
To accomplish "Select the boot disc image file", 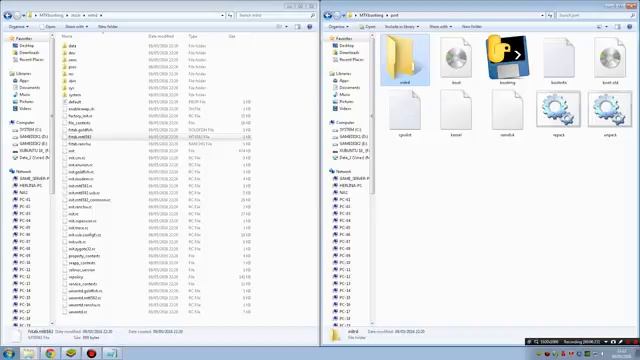I will pyautogui.click(x=456, y=60).
